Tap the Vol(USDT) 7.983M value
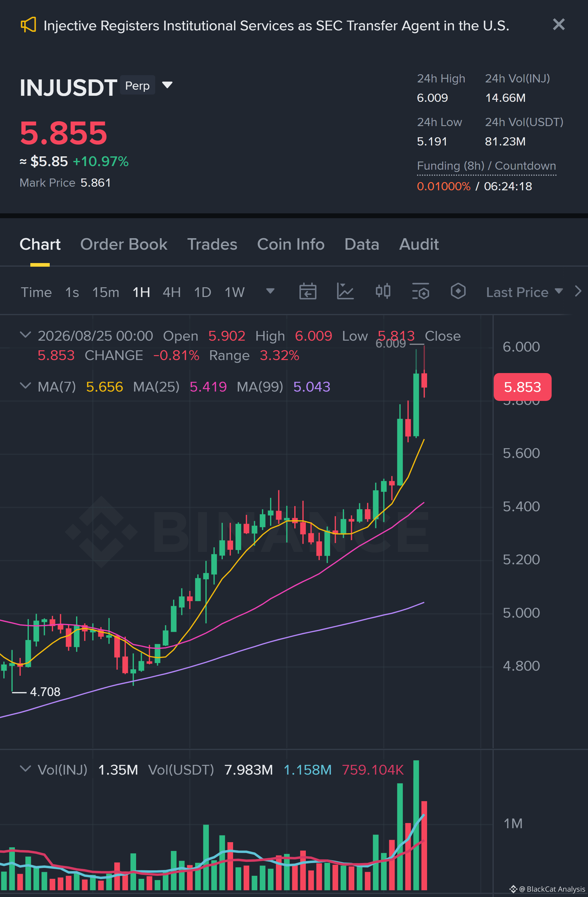Image resolution: width=588 pixels, height=897 pixels. (249, 770)
